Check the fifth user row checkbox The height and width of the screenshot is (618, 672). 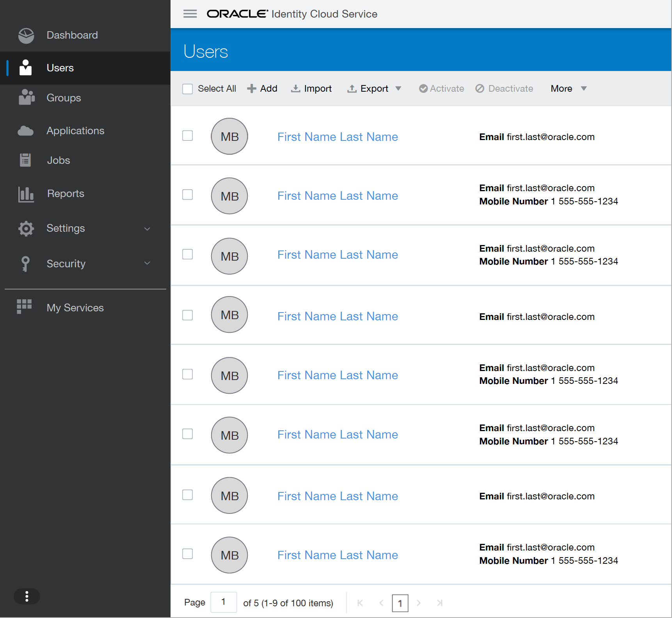tap(188, 374)
